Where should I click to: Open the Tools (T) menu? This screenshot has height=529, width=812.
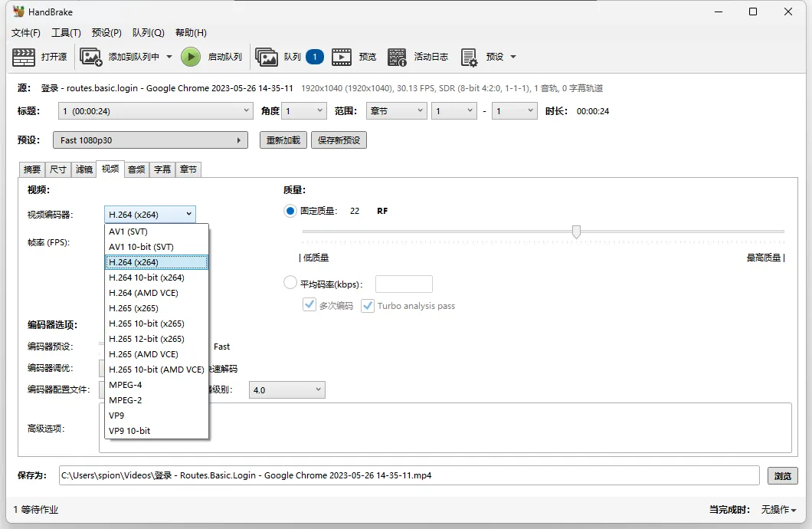point(67,33)
